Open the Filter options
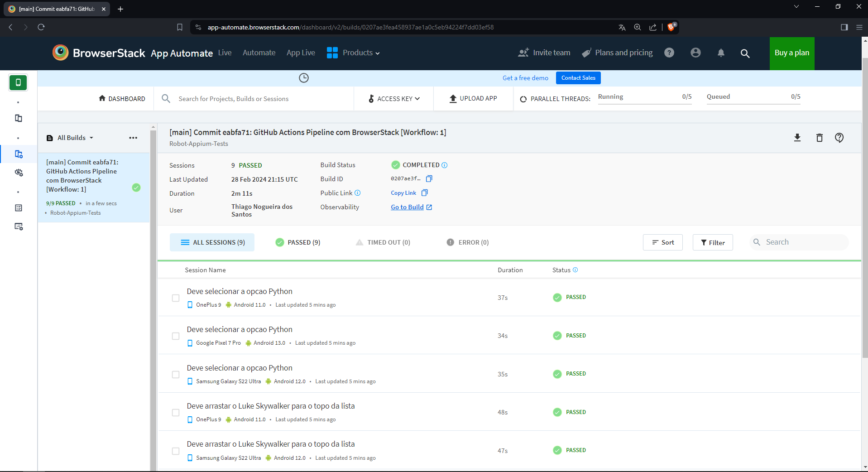This screenshot has height=472, width=868. [713, 242]
